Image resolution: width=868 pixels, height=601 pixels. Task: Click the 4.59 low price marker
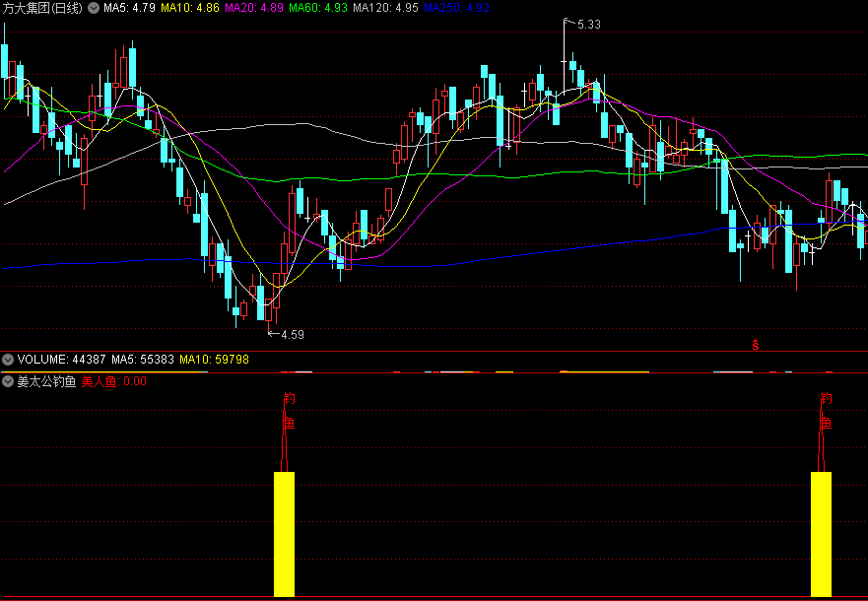coord(293,335)
